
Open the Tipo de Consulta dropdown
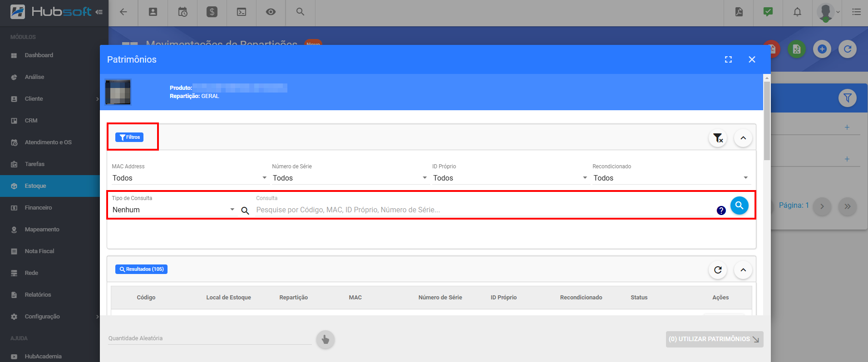pyautogui.click(x=173, y=210)
